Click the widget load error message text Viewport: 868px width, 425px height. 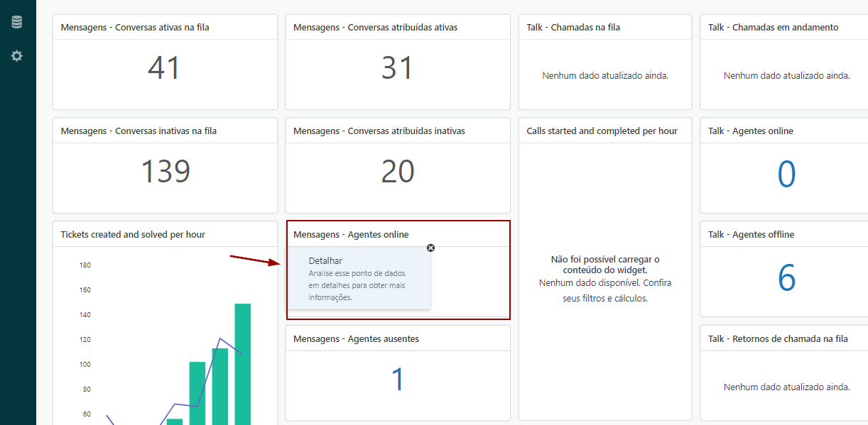coord(604,265)
